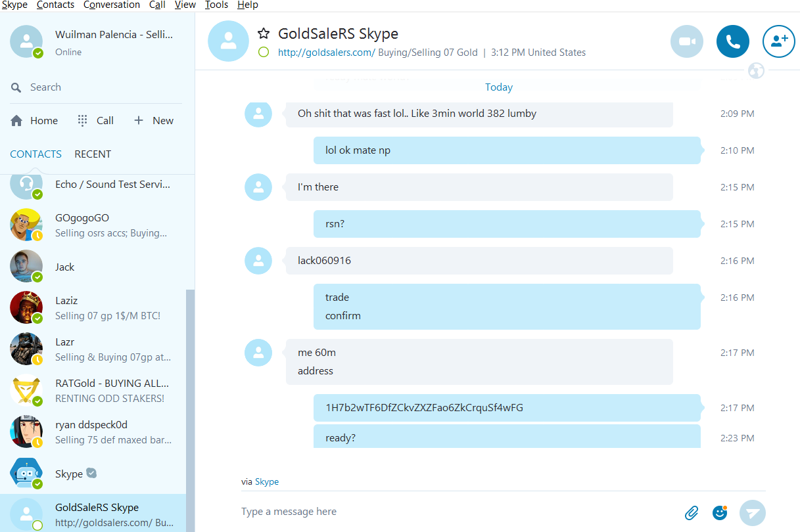Viewport: 800px width, 532px height.
Task: Select GoldSaleRS Skype in contact list
Action: [x=93, y=514]
